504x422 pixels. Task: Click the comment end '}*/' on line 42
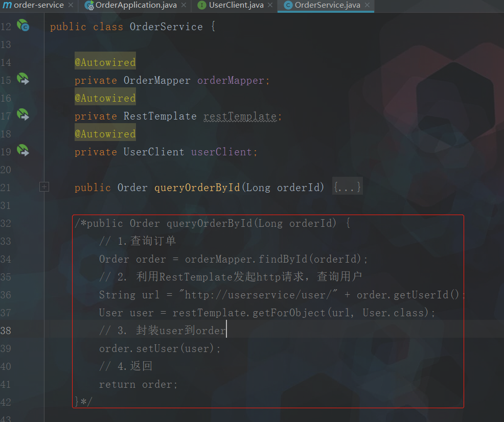click(x=83, y=402)
